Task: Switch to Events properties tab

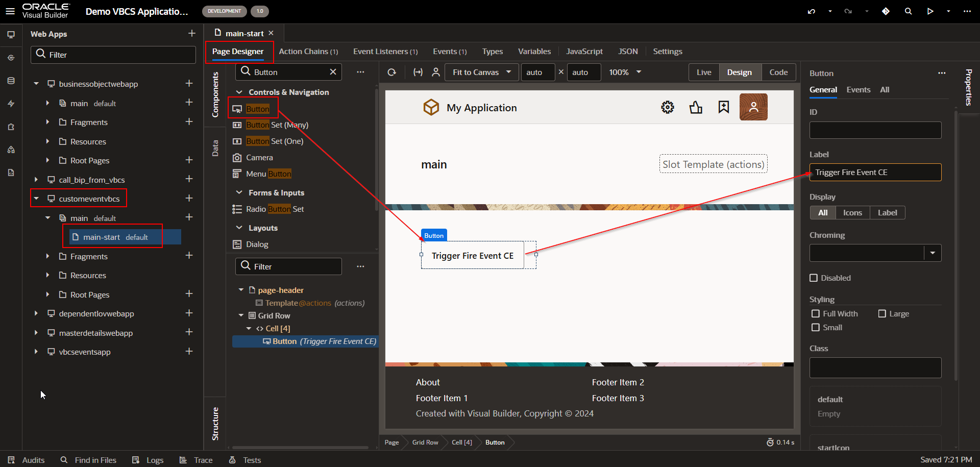Action: click(858, 90)
